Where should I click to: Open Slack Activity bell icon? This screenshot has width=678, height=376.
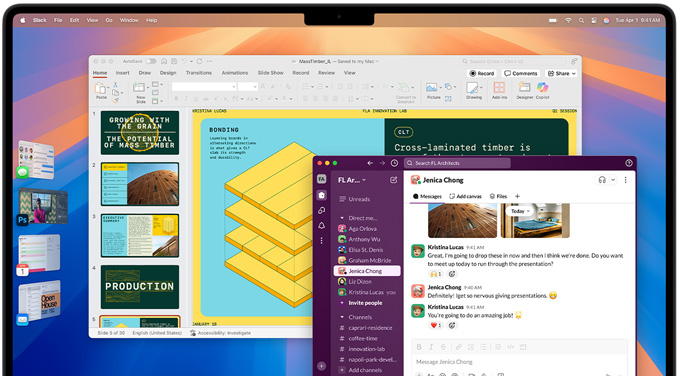322,226
